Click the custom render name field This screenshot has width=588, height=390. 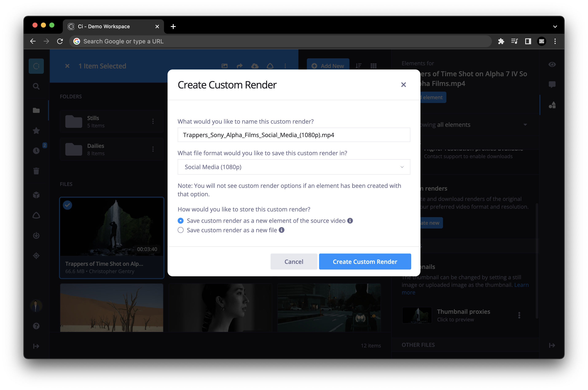point(294,135)
